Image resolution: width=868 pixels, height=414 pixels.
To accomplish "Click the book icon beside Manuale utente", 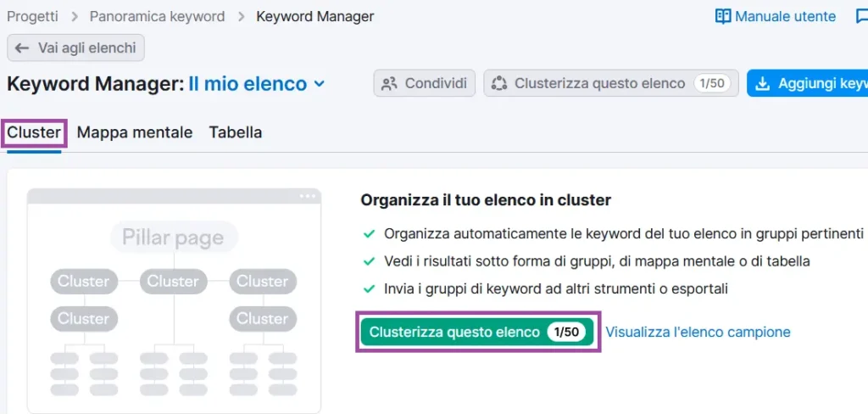I will [x=722, y=16].
